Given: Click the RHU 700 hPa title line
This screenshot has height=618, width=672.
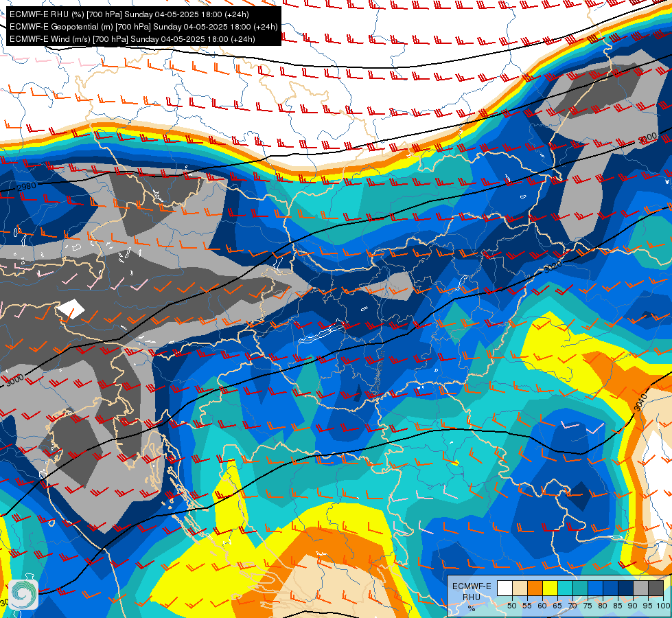Looking at the screenshot, I should [129, 14].
